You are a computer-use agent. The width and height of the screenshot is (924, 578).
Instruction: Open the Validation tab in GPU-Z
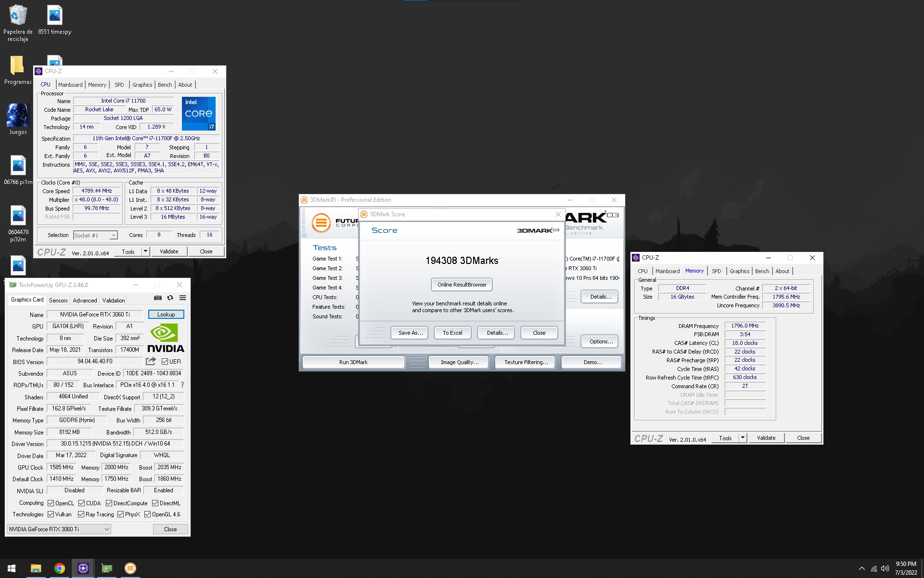pyautogui.click(x=114, y=300)
